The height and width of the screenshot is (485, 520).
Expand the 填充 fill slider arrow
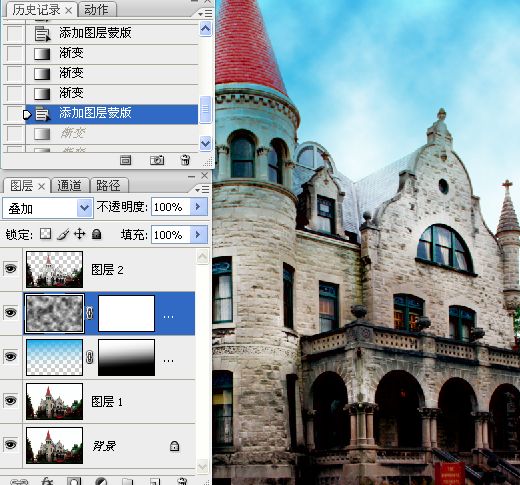click(x=199, y=235)
